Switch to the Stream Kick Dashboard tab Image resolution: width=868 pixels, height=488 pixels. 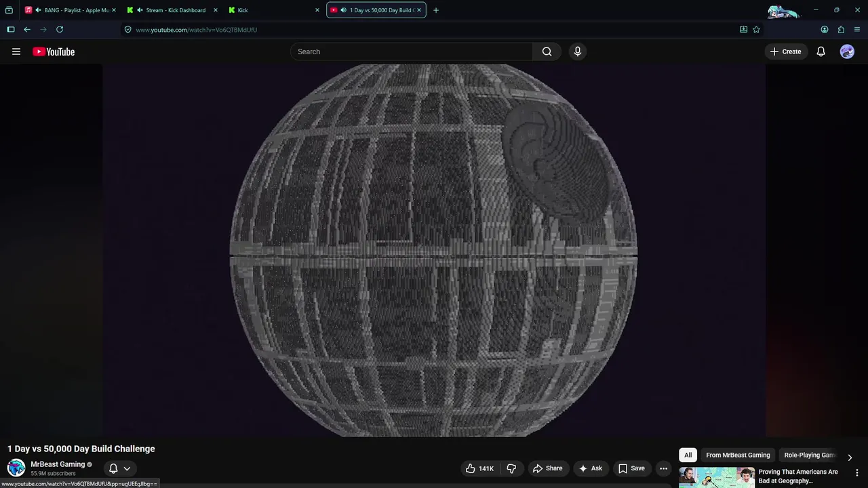click(172, 10)
